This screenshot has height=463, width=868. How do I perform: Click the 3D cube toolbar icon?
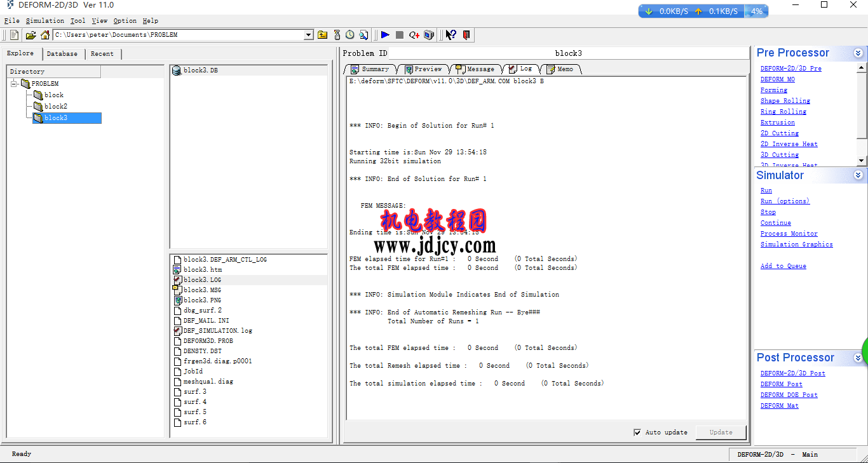click(x=429, y=35)
